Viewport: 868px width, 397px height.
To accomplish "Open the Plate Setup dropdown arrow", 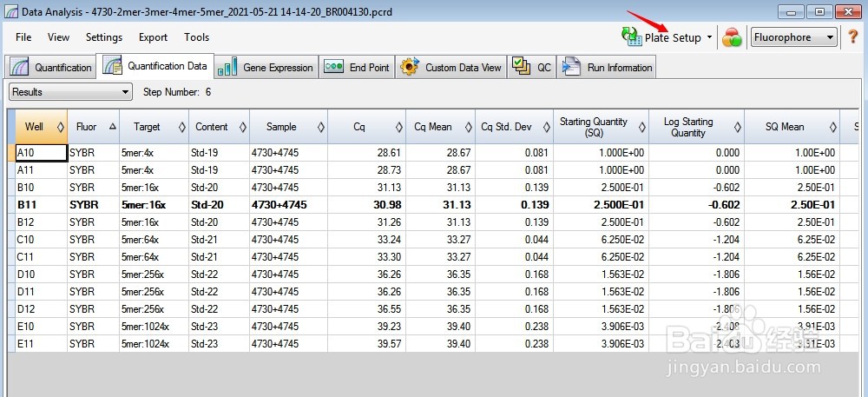I will (x=708, y=37).
